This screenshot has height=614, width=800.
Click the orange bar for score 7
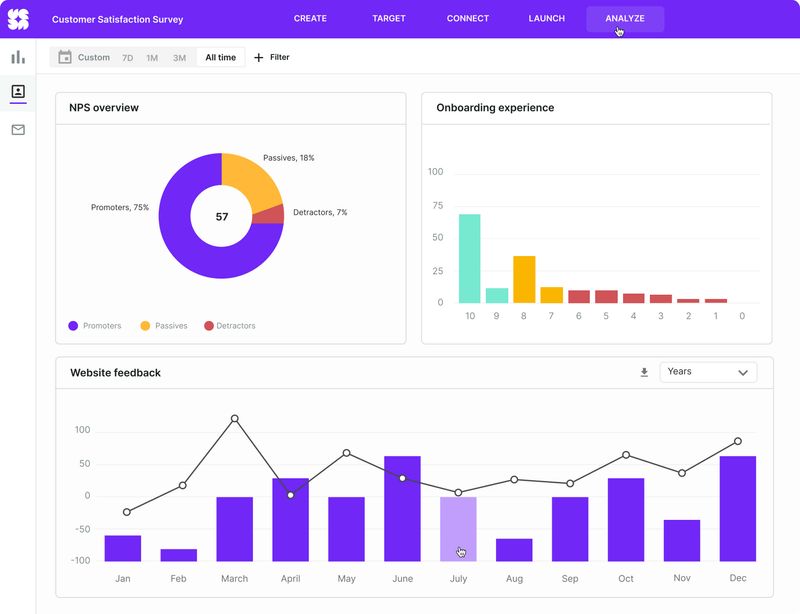(552, 295)
